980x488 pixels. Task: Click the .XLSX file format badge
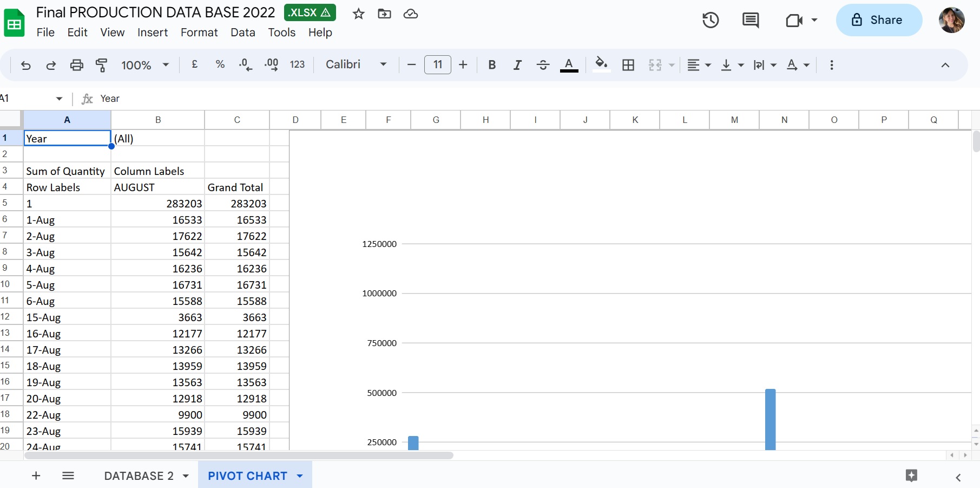click(310, 12)
